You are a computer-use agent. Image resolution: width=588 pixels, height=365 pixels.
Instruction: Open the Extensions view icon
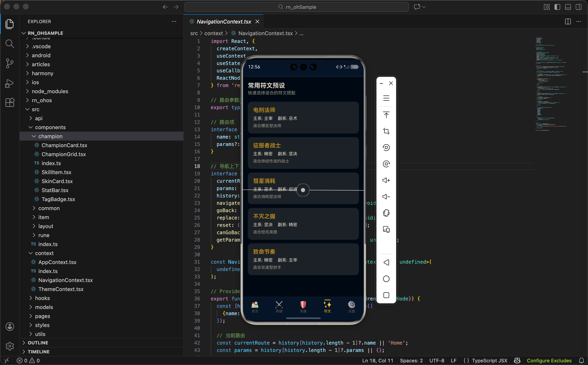pyautogui.click(x=10, y=102)
